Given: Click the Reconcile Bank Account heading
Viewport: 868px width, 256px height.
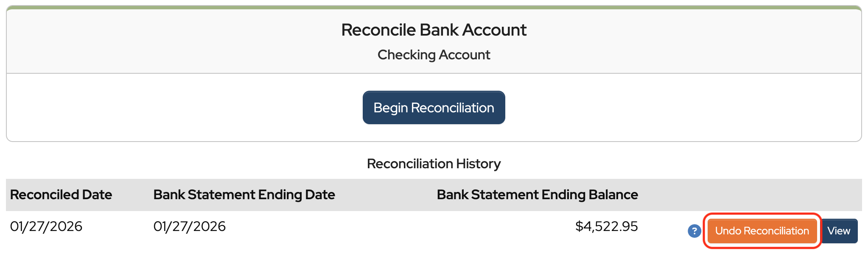Looking at the screenshot, I should pyautogui.click(x=434, y=30).
